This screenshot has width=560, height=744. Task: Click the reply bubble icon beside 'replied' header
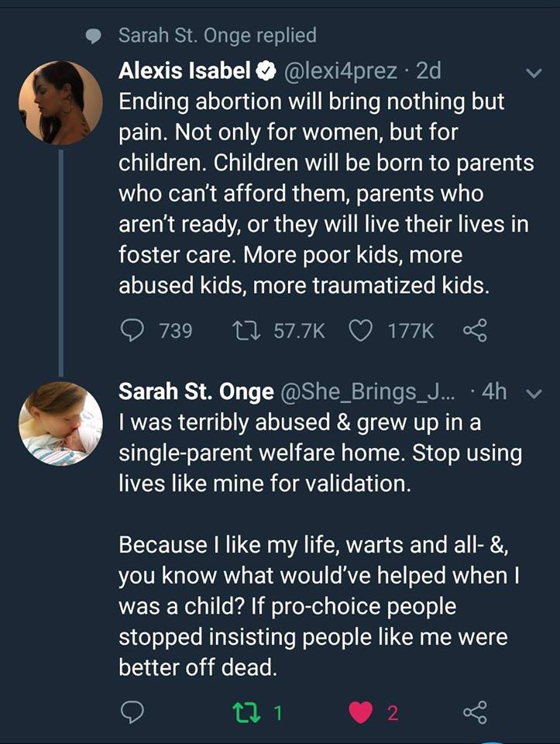[x=93, y=36]
